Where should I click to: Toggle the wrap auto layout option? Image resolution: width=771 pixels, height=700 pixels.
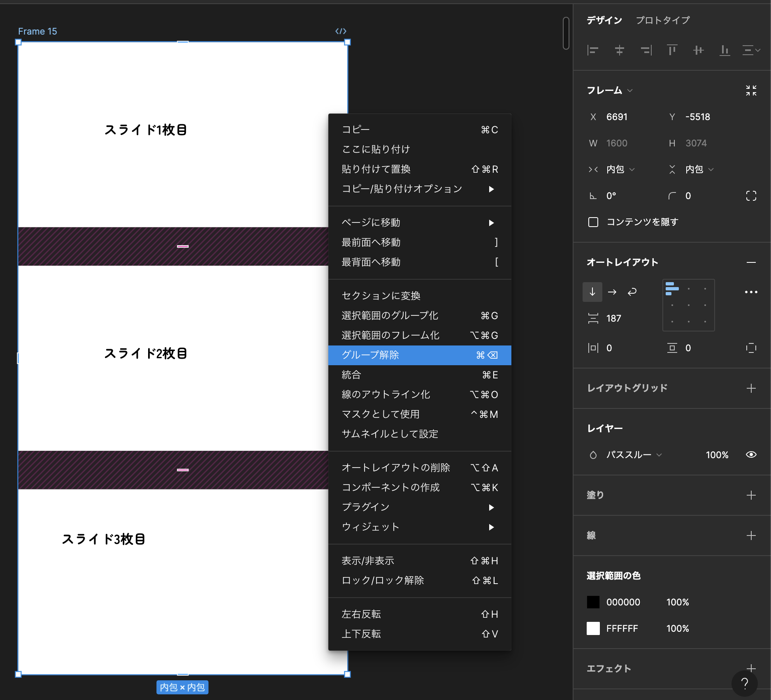point(632,292)
